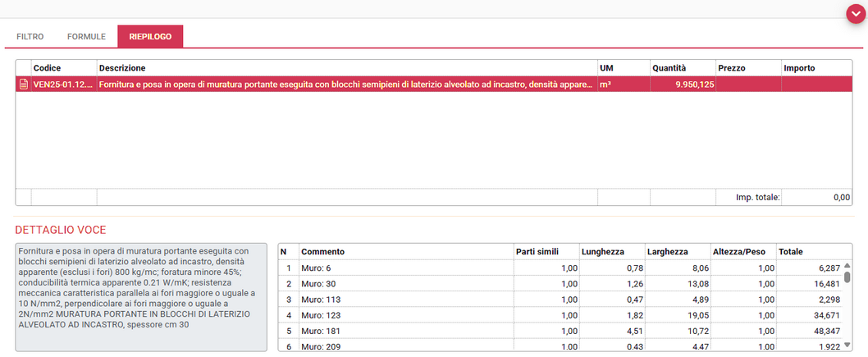The height and width of the screenshot is (357, 868).
Task: Collapse panel with red chevron button
Action: [854, 15]
